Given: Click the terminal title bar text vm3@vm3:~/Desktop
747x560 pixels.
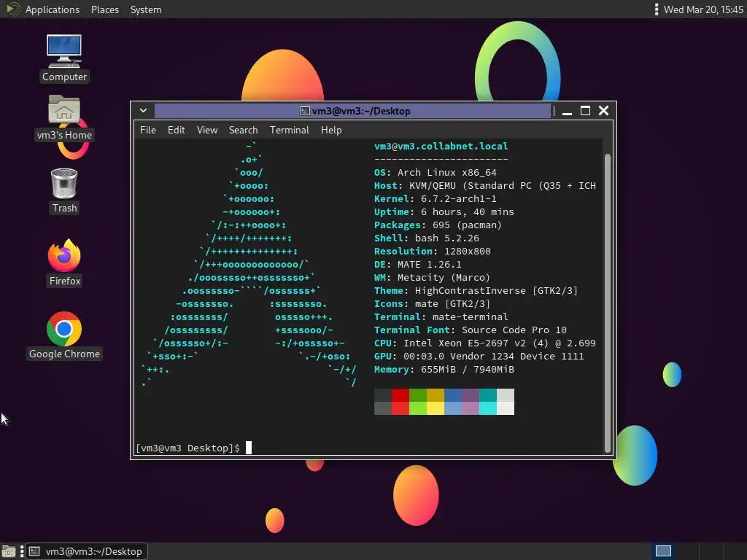Looking at the screenshot, I should point(361,111).
